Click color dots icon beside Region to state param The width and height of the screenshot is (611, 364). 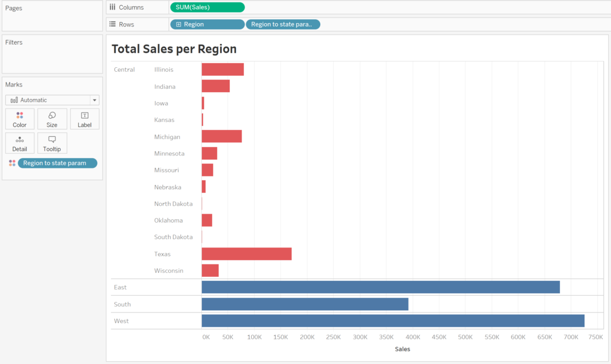pos(12,163)
